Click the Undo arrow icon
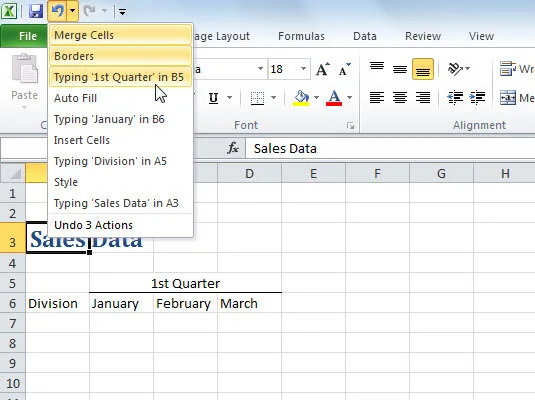 coord(58,11)
